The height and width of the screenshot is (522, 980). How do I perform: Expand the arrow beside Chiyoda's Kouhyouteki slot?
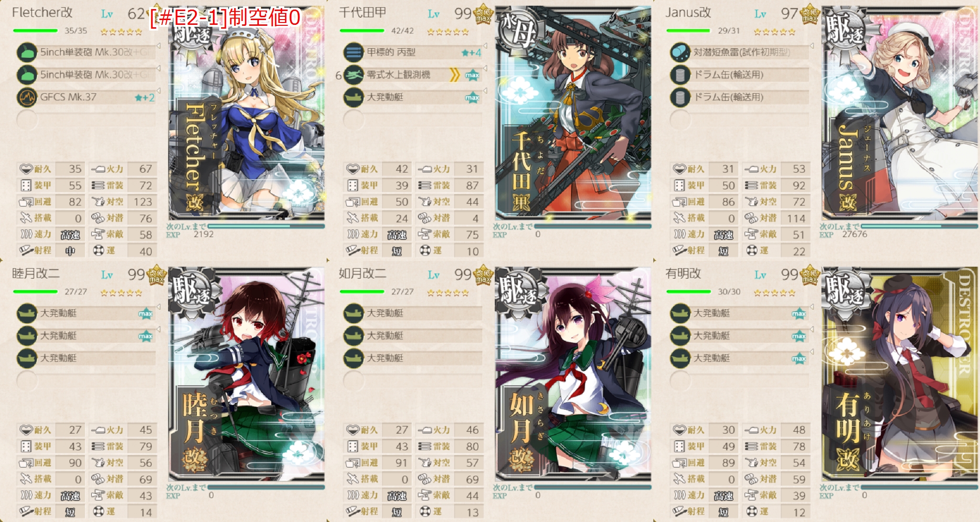pos(485,46)
